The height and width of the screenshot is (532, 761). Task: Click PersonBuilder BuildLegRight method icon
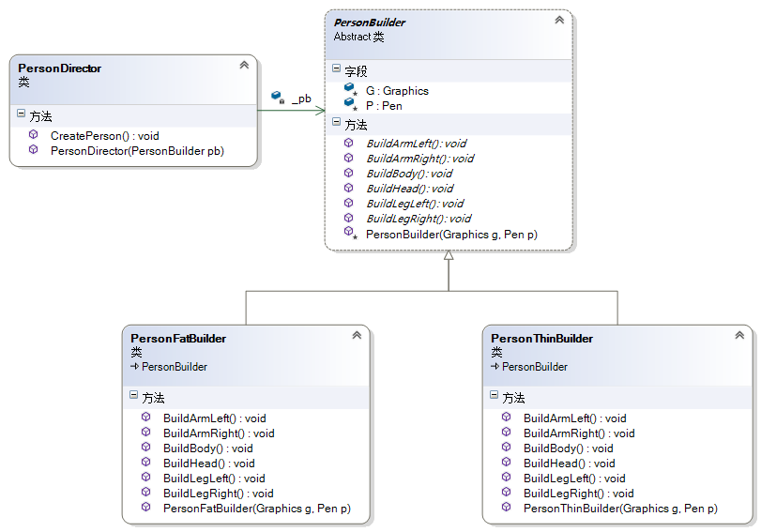(348, 218)
